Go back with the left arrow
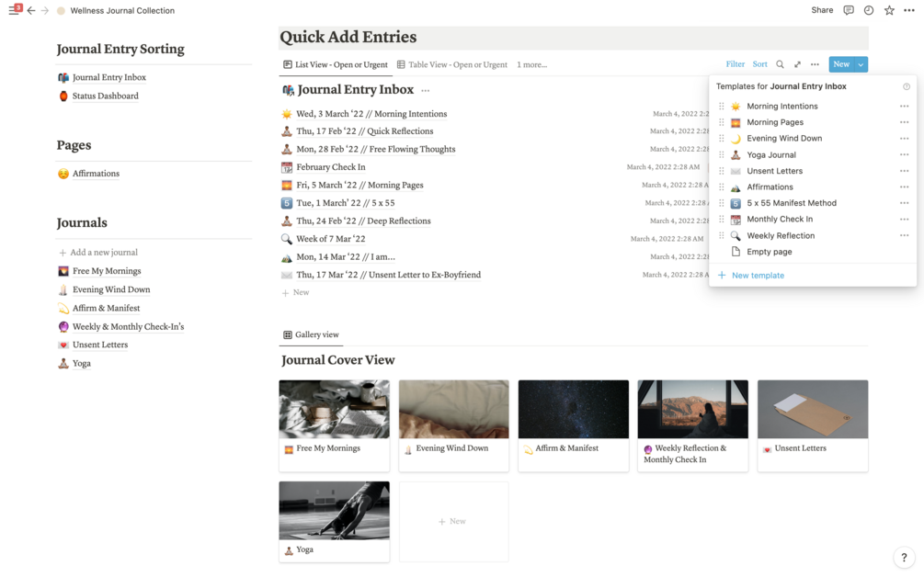 pos(31,11)
